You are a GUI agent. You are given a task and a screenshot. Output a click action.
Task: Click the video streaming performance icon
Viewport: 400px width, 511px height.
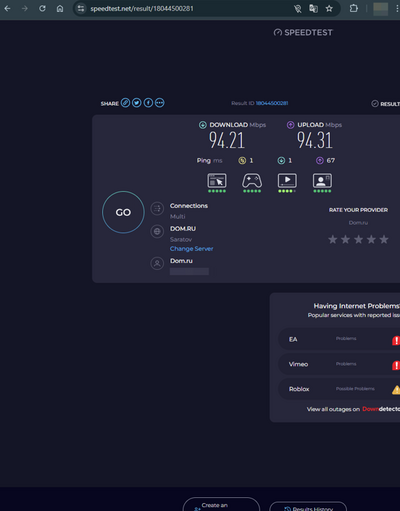[287, 181]
